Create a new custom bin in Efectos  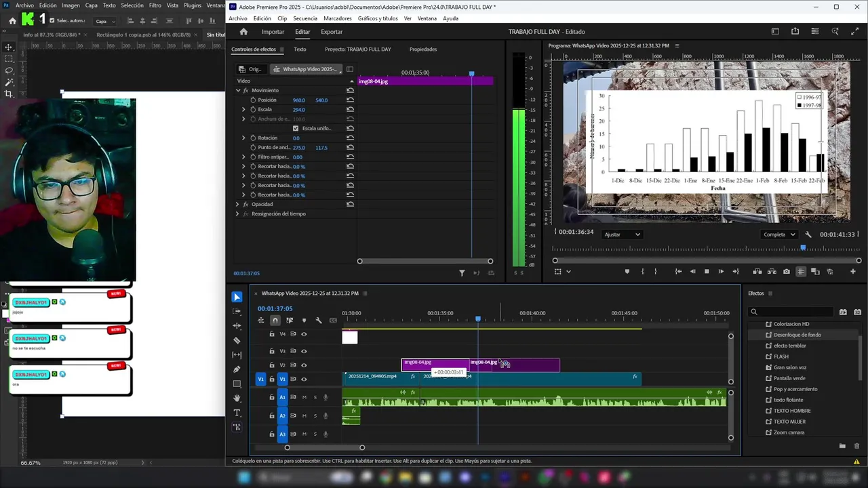click(x=842, y=446)
